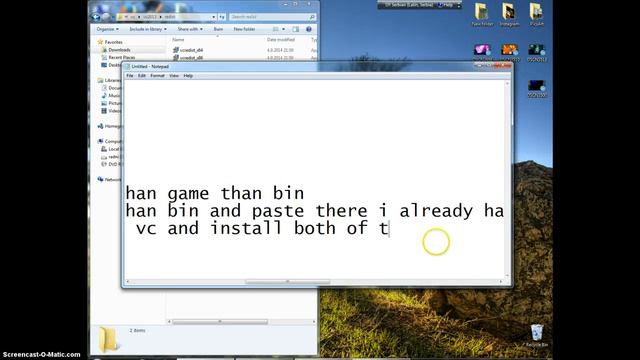640x360 pixels.
Task: Select the third folder icon in top desktop row
Action: click(536, 15)
